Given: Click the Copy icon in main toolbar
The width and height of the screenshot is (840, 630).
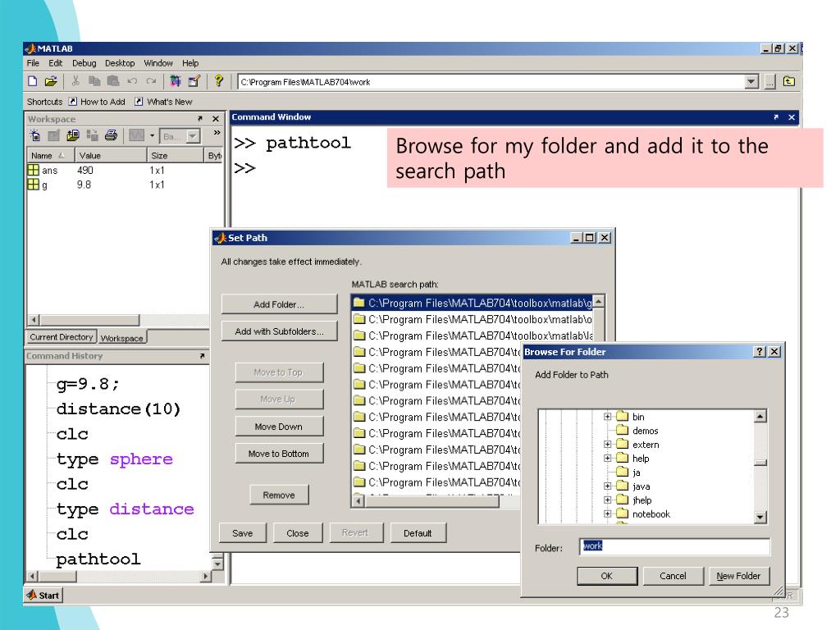Looking at the screenshot, I should click(94, 81).
